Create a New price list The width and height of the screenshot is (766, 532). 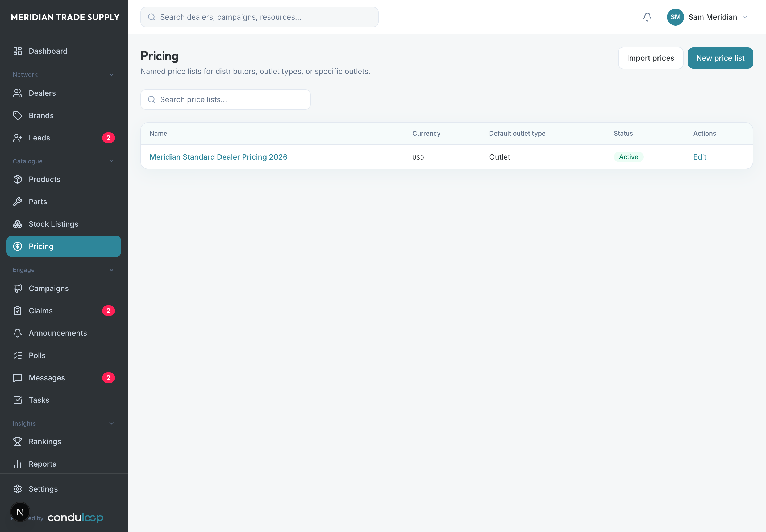[x=720, y=58]
